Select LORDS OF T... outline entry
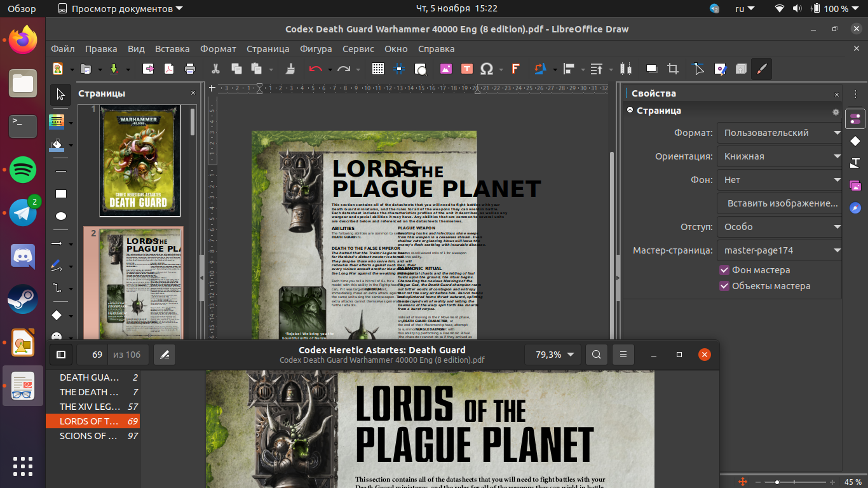Image resolution: width=868 pixels, height=488 pixels. (93, 421)
